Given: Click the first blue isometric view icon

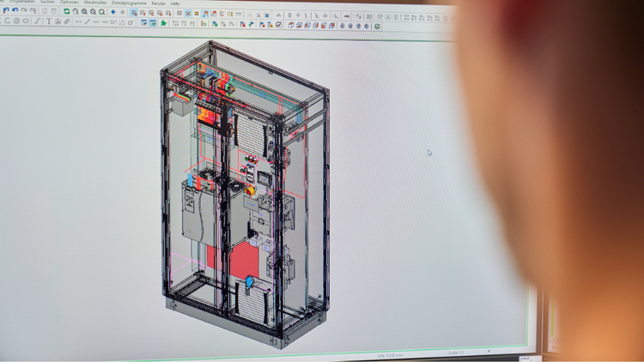Looking at the screenshot, I should [343, 26].
